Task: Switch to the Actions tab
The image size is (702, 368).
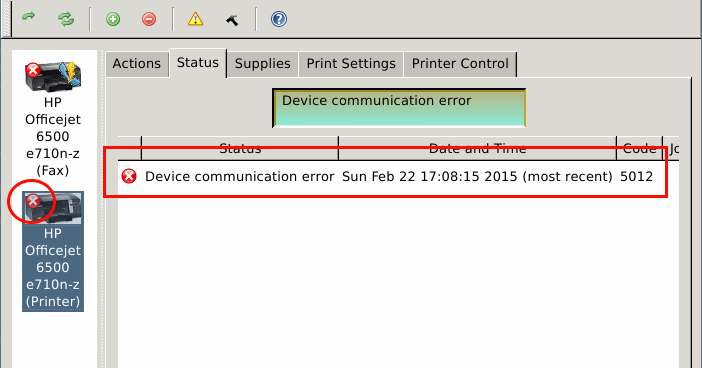Action: [137, 64]
